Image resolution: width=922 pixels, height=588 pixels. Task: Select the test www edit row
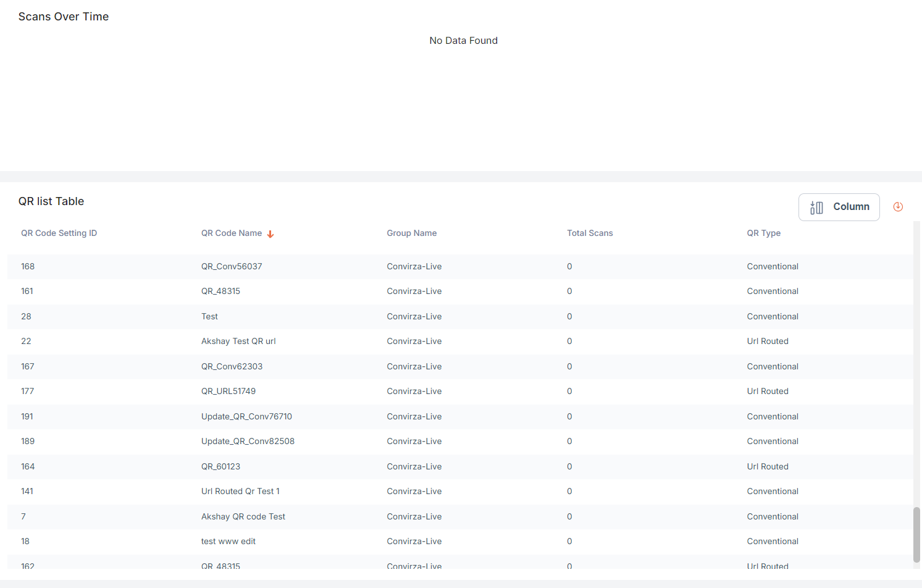point(228,542)
